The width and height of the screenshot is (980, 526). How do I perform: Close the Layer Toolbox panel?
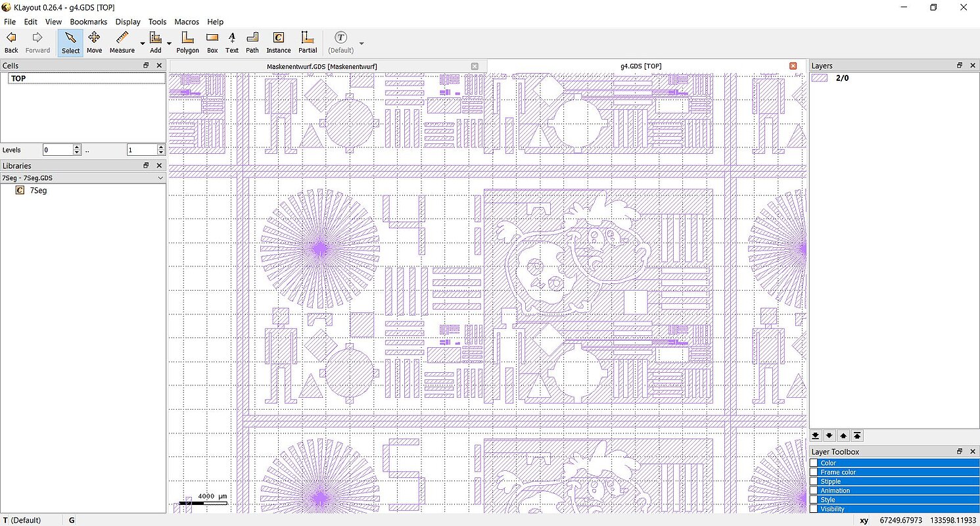pos(973,452)
